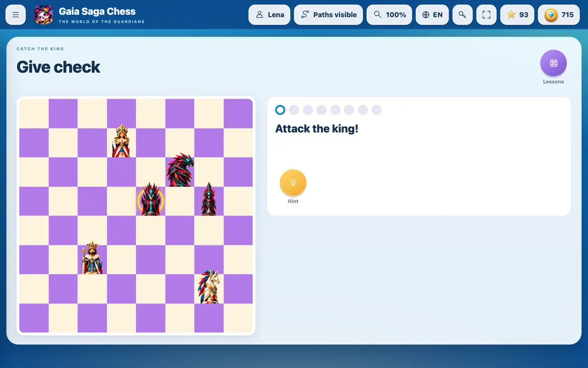This screenshot has width=588, height=368.
Task: Open the hamburger menu
Action: [16, 15]
